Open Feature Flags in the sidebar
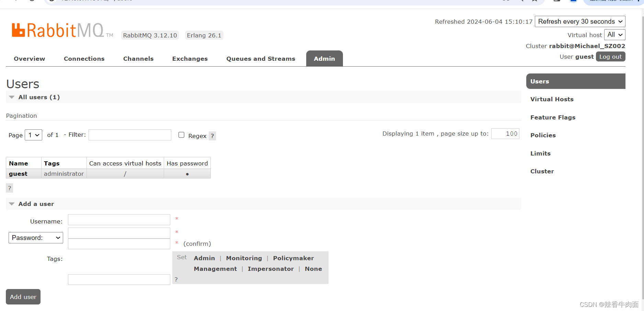This screenshot has height=311, width=644. click(553, 117)
